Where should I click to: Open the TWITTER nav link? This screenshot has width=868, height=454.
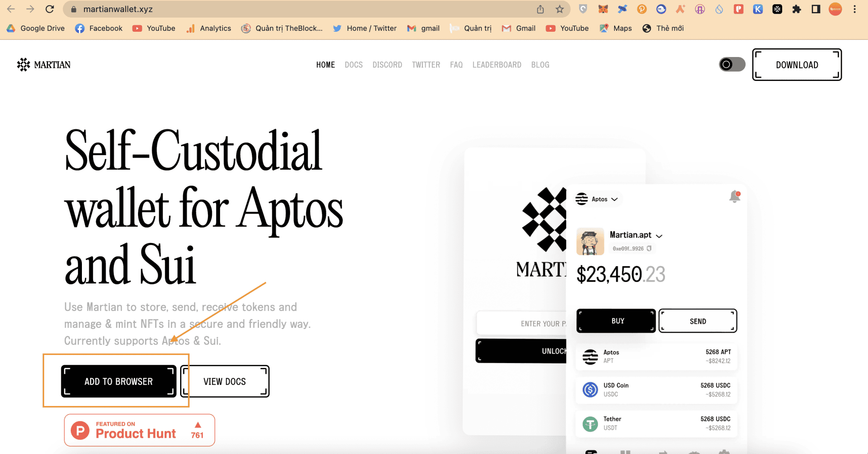(x=426, y=65)
